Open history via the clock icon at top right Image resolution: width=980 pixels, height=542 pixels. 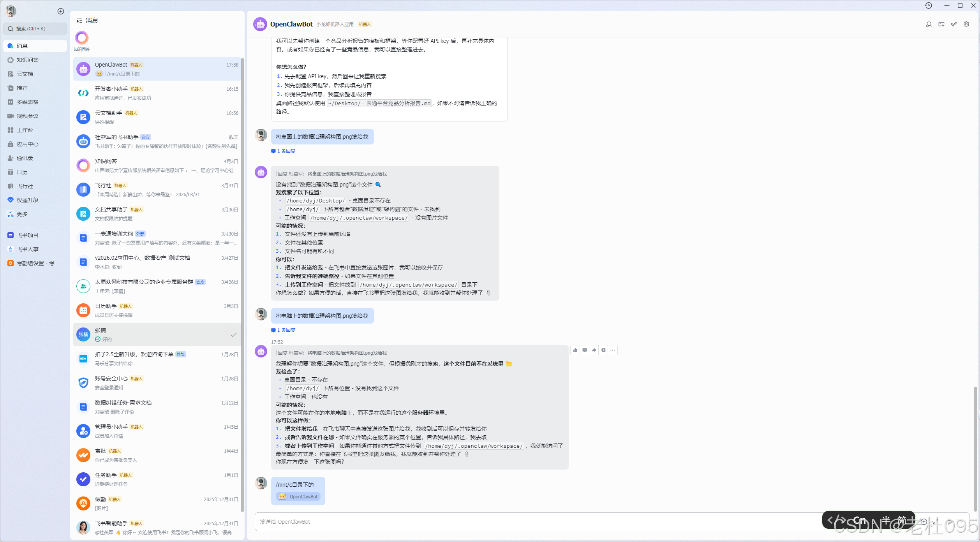[x=929, y=5]
